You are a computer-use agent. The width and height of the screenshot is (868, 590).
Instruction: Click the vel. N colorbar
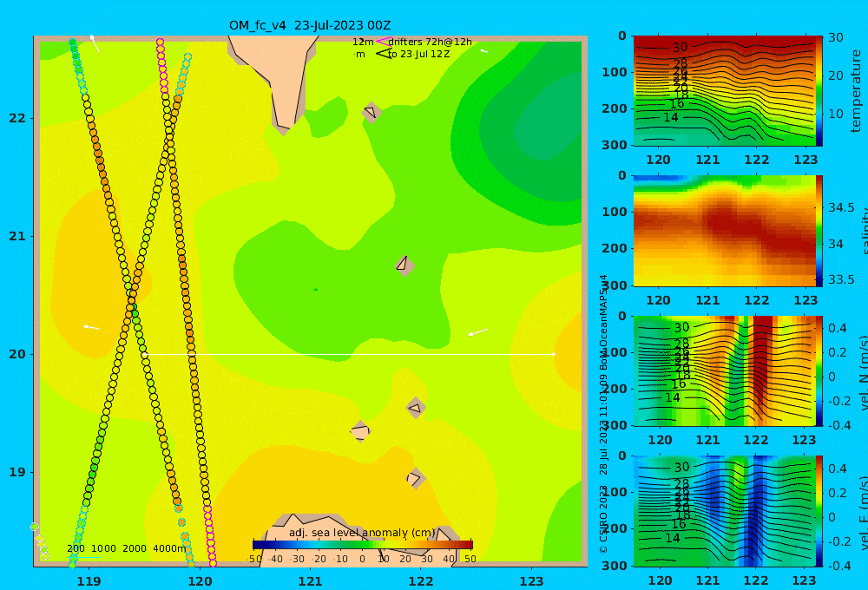click(819, 370)
